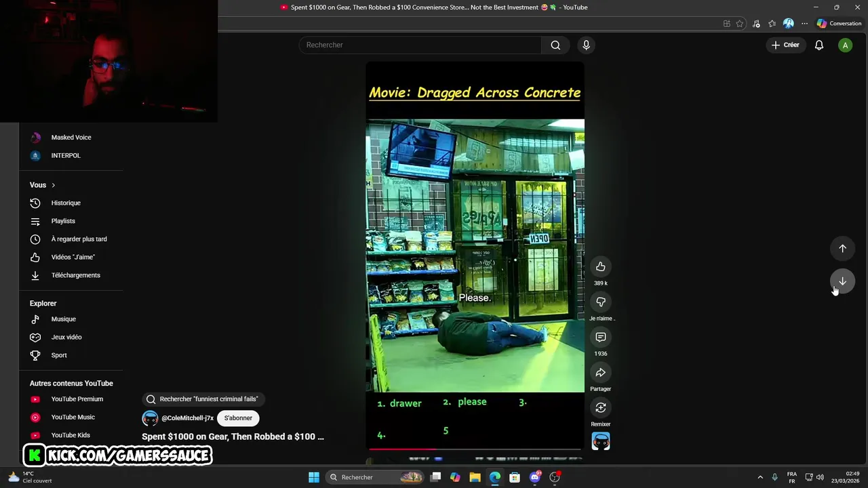Switch the FRA input language indicator
The height and width of the screenshot is (488, 868).
[792, 477]
